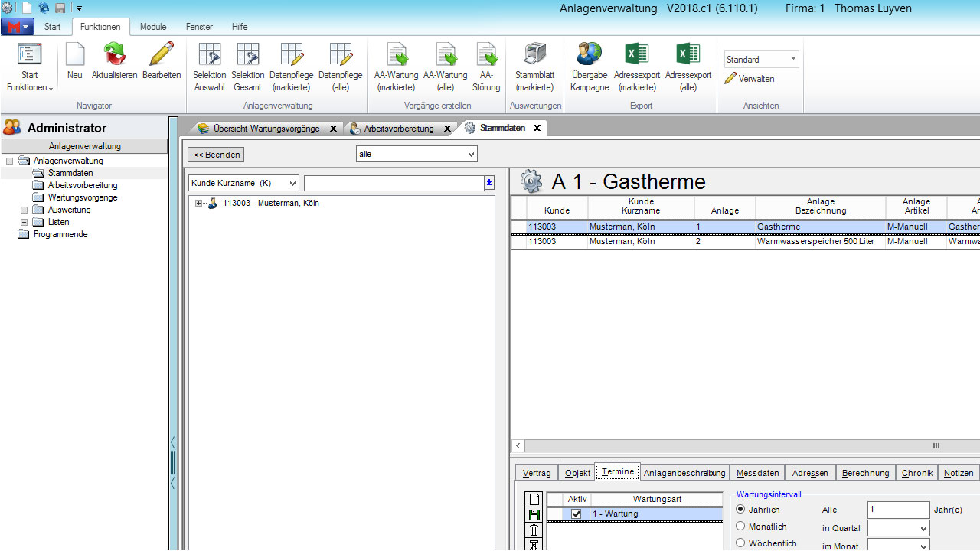Click the new document icon in title bar

27,8
